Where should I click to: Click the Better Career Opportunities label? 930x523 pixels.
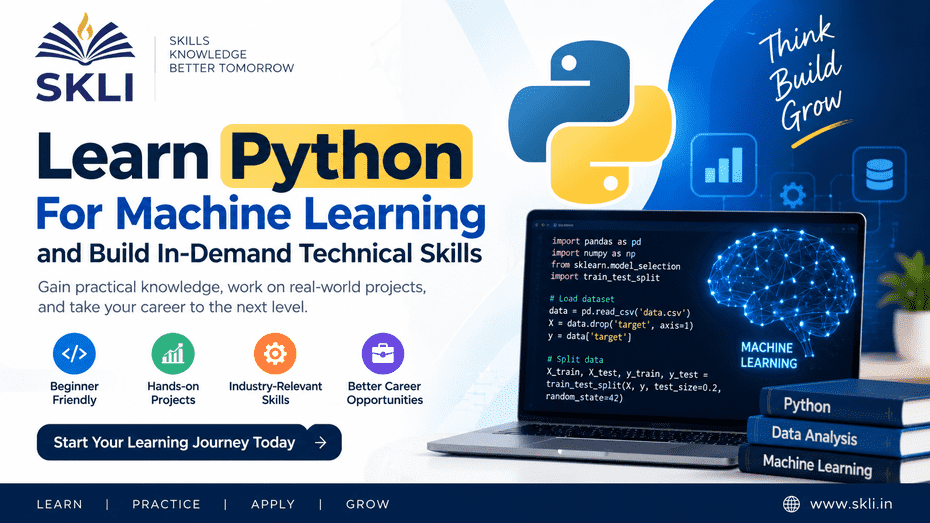pyautogui.click(x=384, y=393)
